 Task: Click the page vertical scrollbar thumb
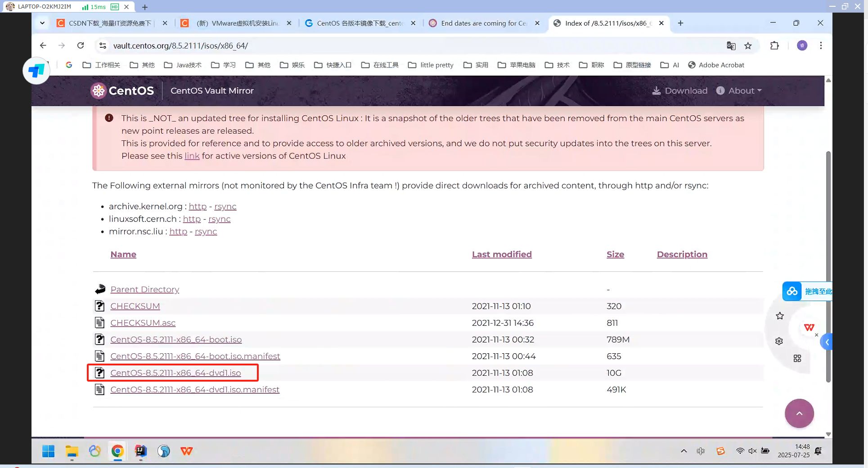828,266
